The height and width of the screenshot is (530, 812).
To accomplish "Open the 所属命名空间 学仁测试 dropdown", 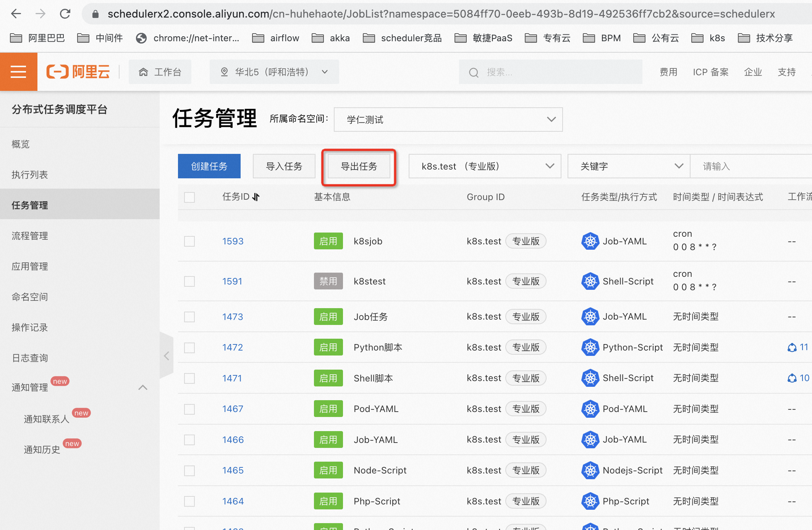I will [x=448, y=120].
